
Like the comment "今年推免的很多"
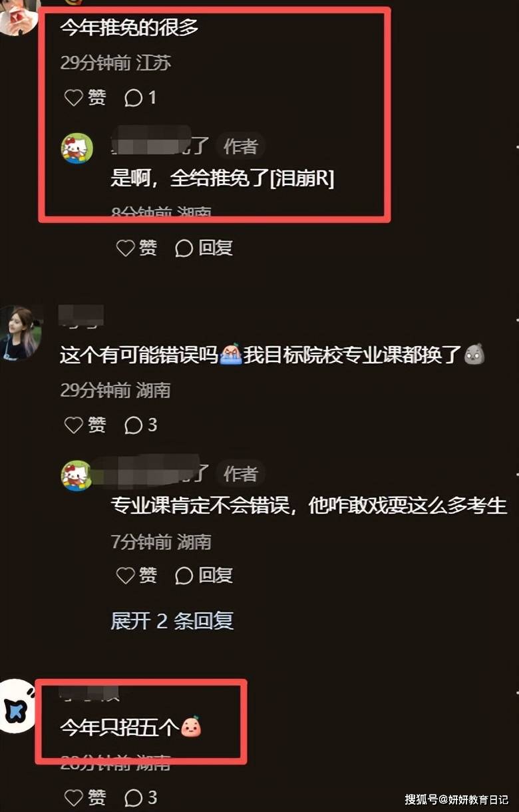coord(85,98)
